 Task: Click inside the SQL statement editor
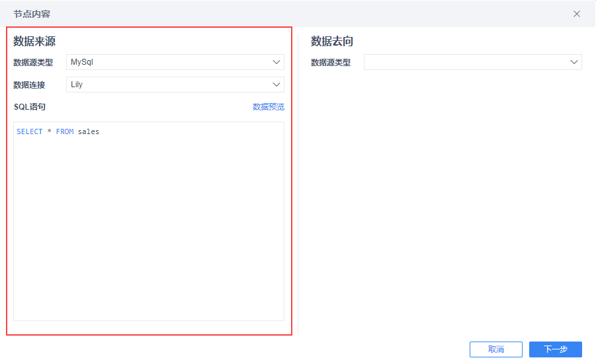coord(149,221)
